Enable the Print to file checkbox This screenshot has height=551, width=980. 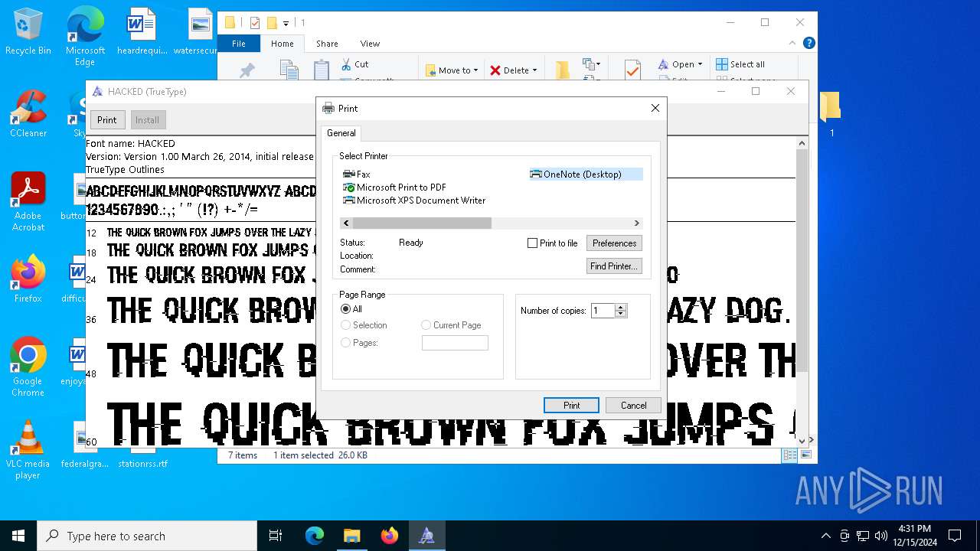(x=533, y=243)
